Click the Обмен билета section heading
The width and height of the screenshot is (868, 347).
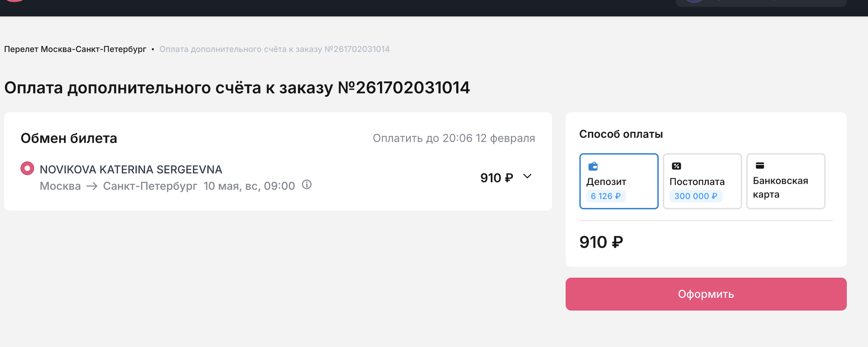click(x=69, y=138)
